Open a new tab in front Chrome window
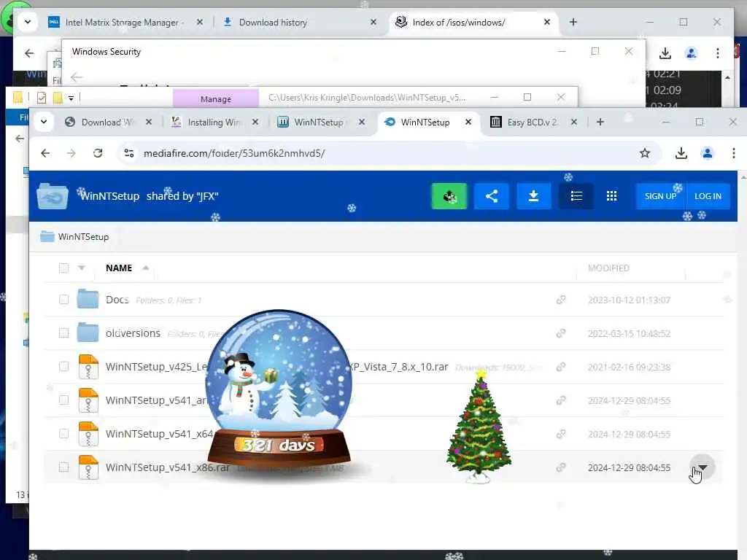747x560 pixels. click(x=600, y=122)
